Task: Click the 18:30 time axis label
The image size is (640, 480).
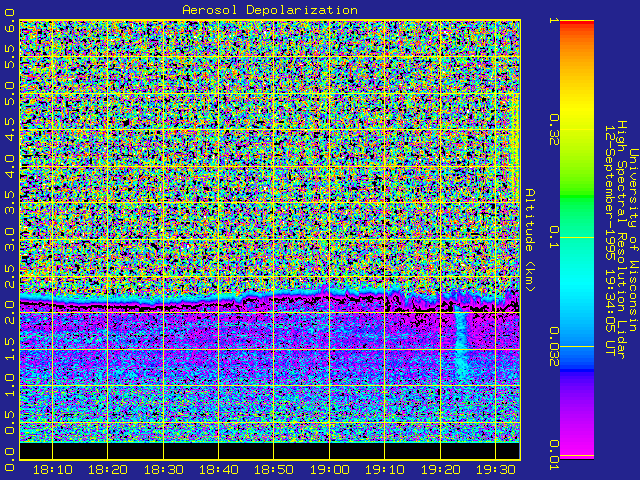Action: pos(163,470)
